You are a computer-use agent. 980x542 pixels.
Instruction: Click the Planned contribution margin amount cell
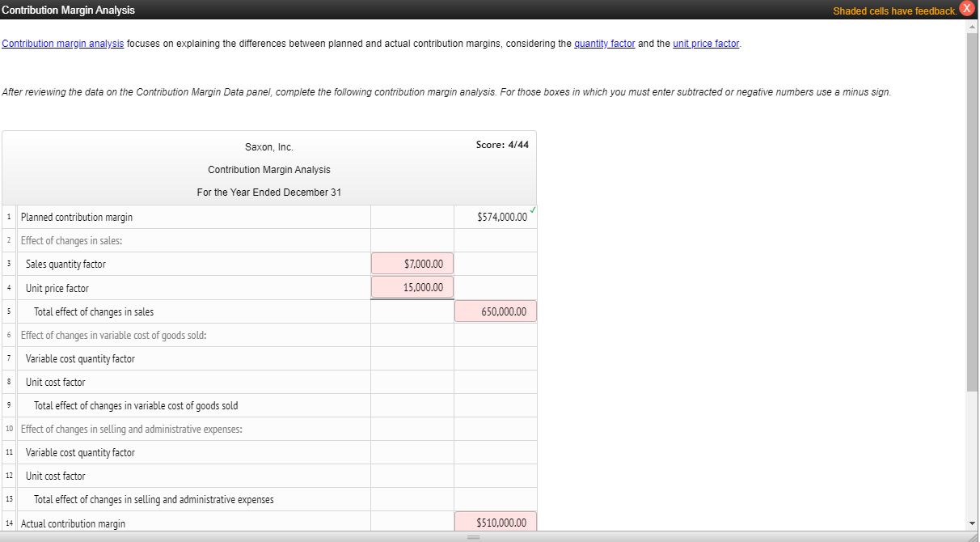coord(495,216)
